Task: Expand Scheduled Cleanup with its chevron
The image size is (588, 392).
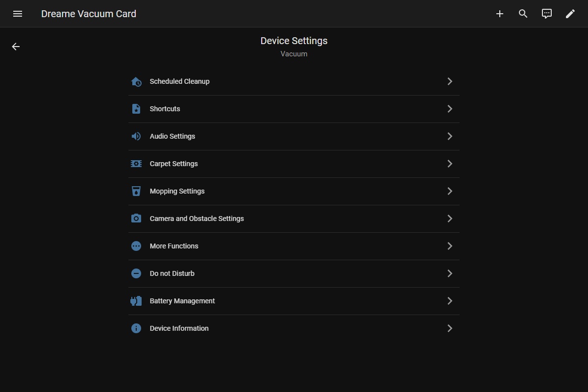Action: point(450,81)
